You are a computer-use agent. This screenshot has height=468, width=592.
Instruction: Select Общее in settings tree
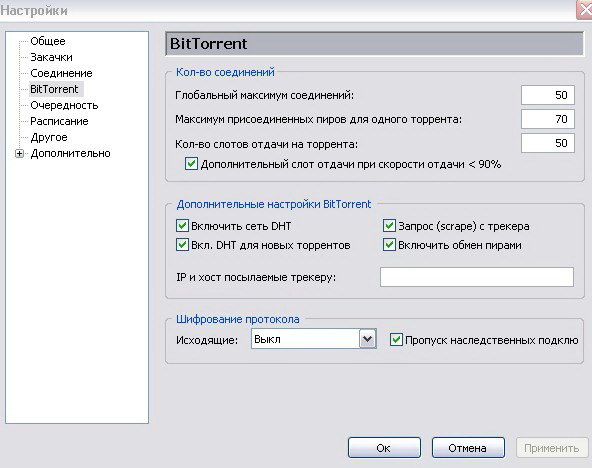(48, 41)
